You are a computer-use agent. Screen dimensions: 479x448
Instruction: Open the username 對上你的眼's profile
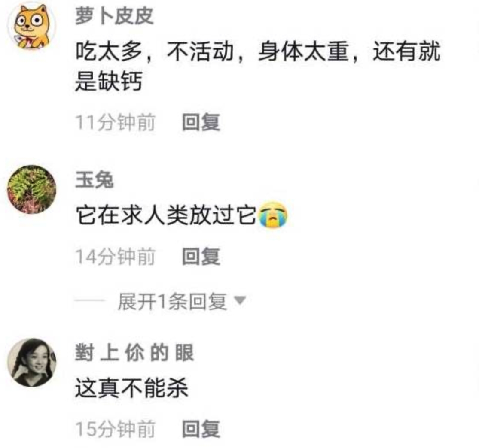click(134, 352)
